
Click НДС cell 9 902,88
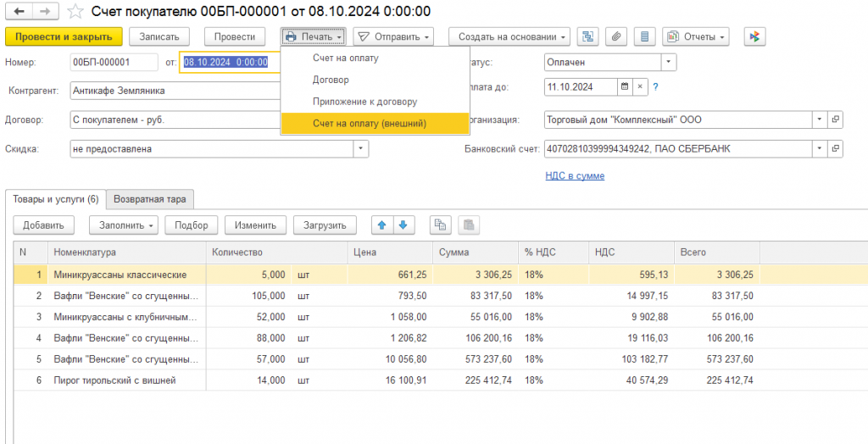(632, 317)
